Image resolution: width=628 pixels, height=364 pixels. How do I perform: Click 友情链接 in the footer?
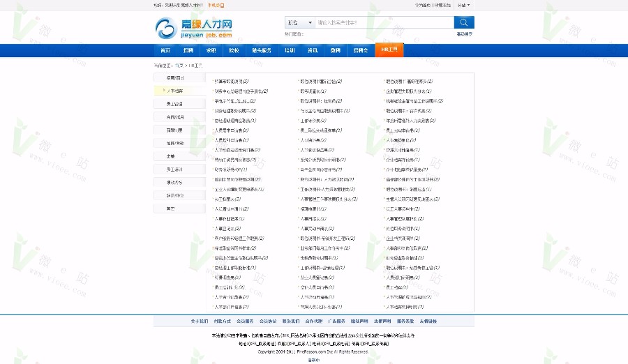[428, 321]
